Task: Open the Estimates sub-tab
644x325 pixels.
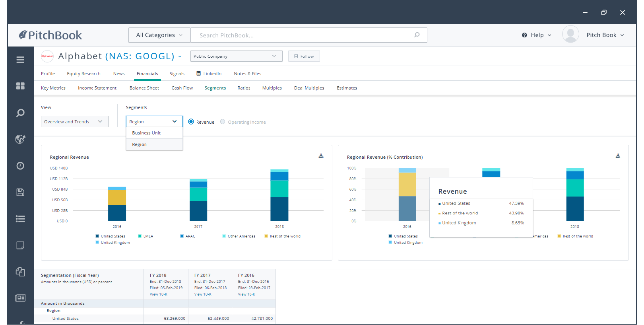Action: point(347,88)
